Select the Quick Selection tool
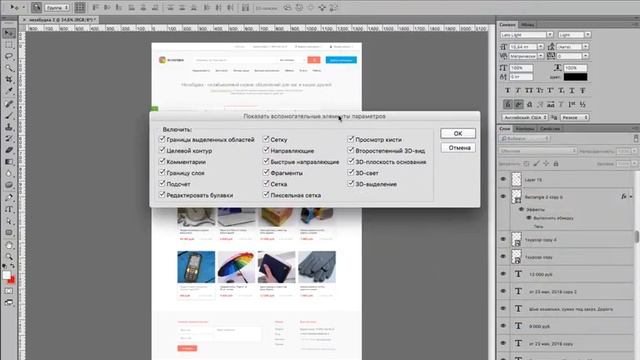This screenshot has width=640, height=360. (9, 67)
